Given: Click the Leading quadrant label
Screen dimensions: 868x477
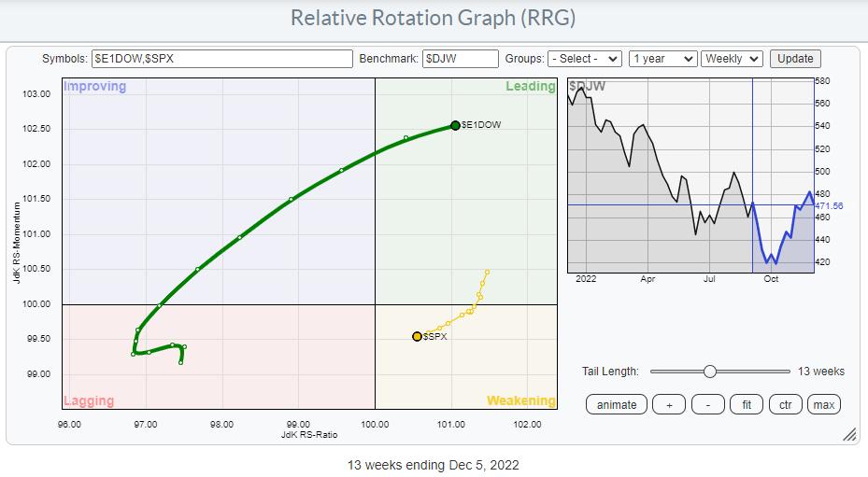Looking at the screenshot, I should pos(530,87).
